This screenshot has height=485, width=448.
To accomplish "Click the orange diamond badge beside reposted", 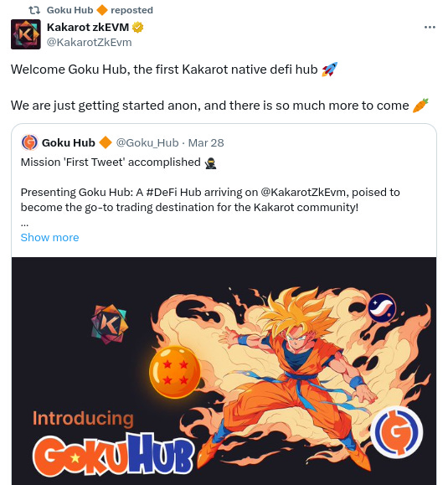I will point(102,10).
